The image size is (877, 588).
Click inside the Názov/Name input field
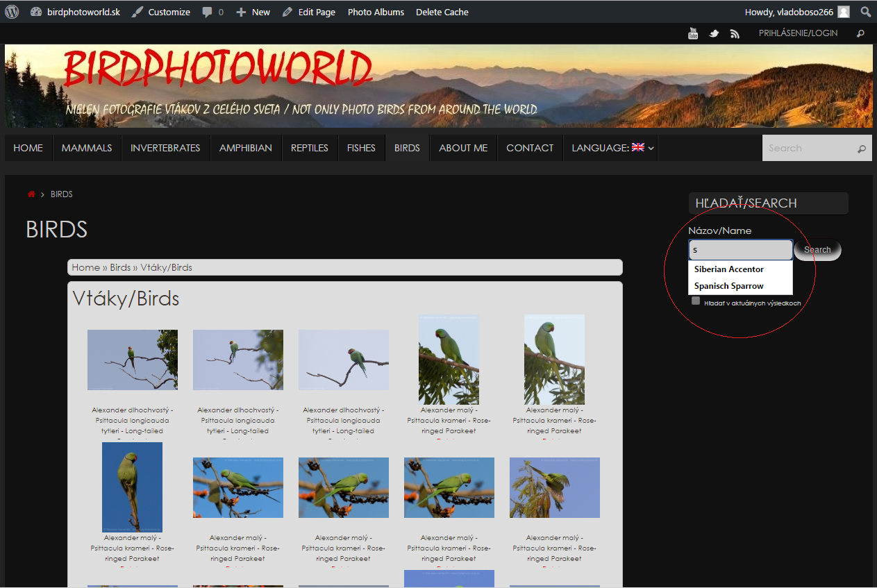[x=740, y=250]
